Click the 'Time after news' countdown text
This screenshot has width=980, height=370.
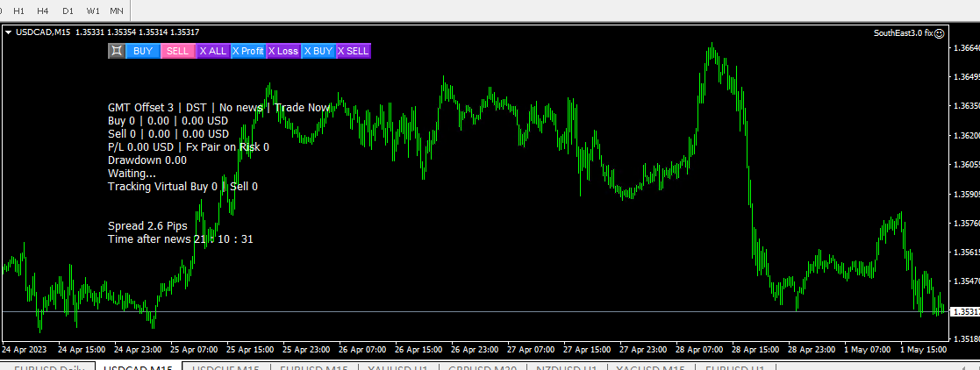181,238
